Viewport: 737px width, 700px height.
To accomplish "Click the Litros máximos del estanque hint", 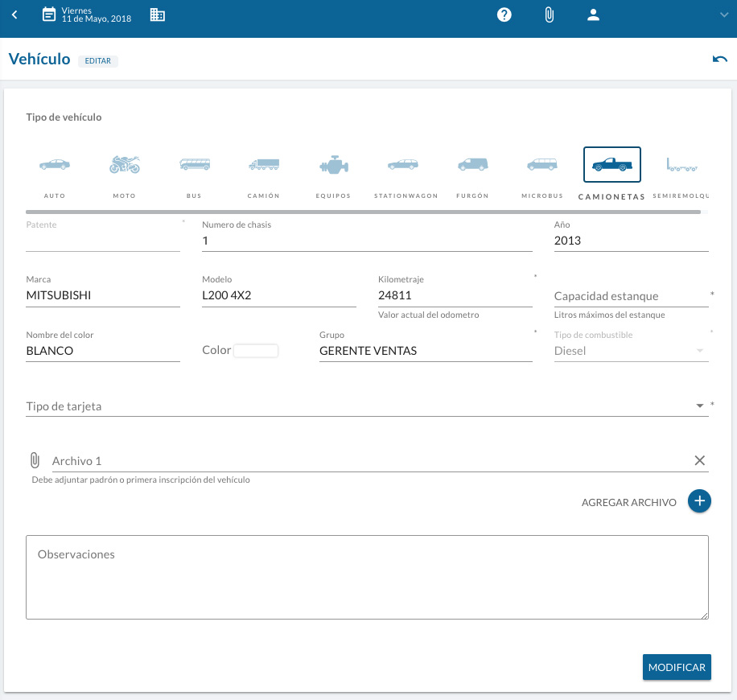I will [x=609, y=315].
